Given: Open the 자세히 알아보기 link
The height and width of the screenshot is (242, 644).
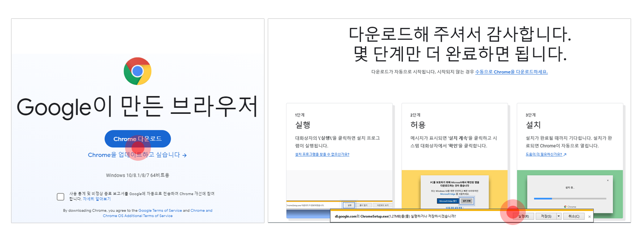Looking at the screenshot, I should [97, 199].
